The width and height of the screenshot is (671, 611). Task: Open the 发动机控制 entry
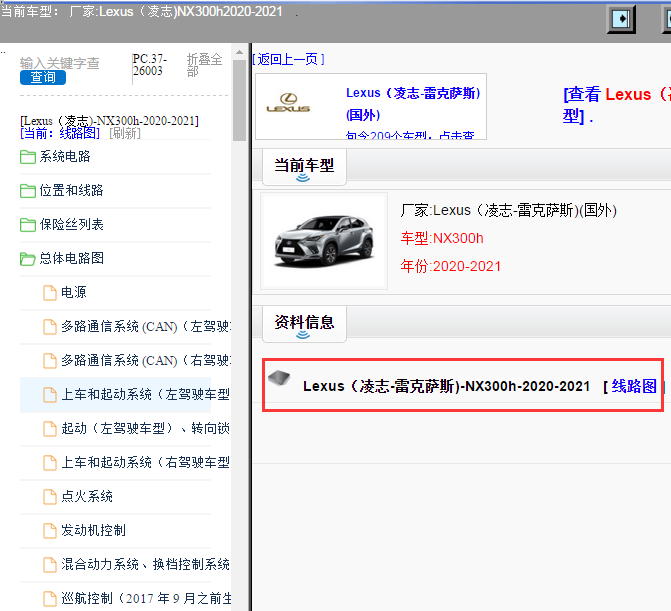(93, 530)
